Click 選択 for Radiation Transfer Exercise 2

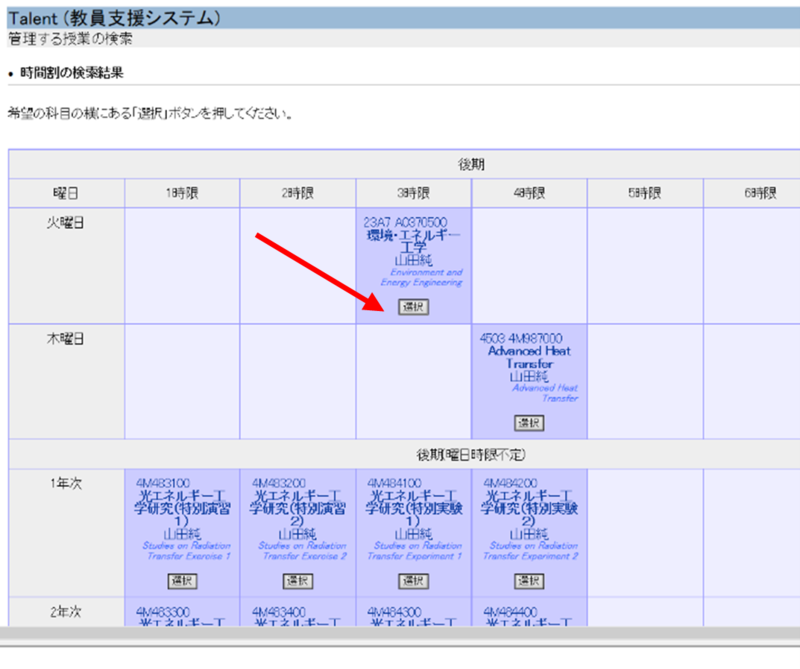point(298,581)
